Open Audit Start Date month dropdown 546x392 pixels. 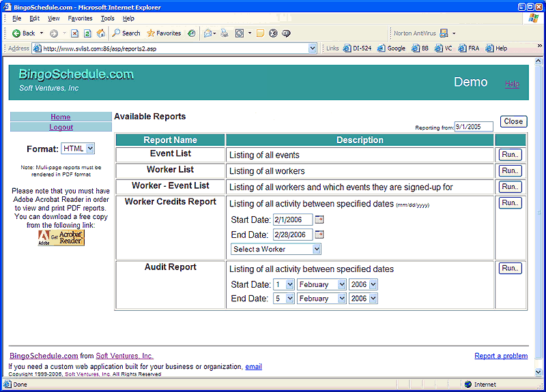(321, 284)
